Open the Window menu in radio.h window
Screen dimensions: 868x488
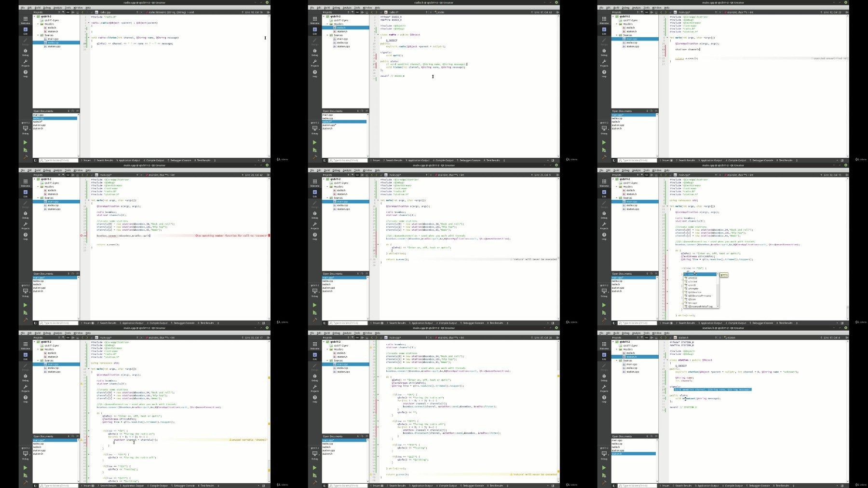point(367,8)
